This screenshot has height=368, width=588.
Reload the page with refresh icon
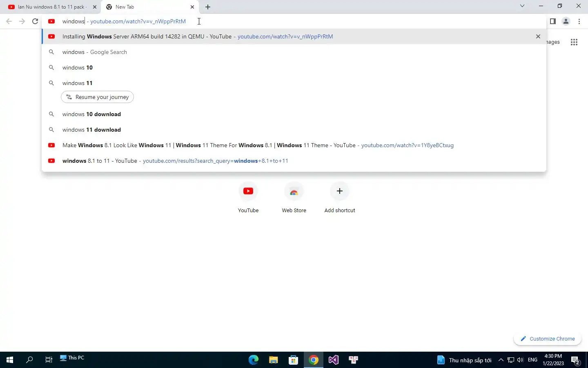pyautogui.click(x=35, y=21)
